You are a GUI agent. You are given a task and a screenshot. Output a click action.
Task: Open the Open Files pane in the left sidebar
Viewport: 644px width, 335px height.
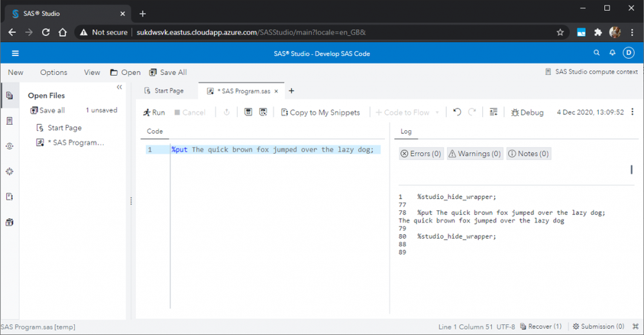(x=10, y=96)
